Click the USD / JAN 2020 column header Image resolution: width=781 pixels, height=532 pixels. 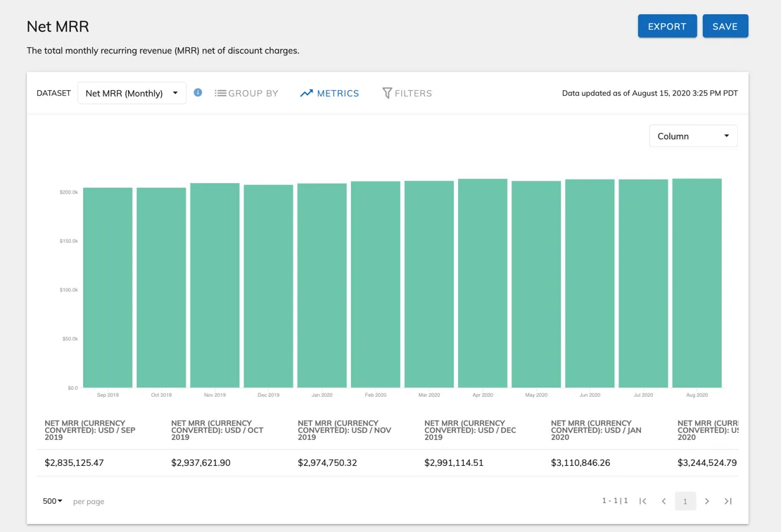pyautogui.click(x=596, y=430)
